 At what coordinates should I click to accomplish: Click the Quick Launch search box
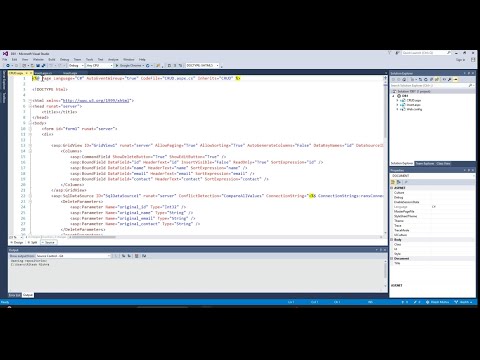coord(426,53)
